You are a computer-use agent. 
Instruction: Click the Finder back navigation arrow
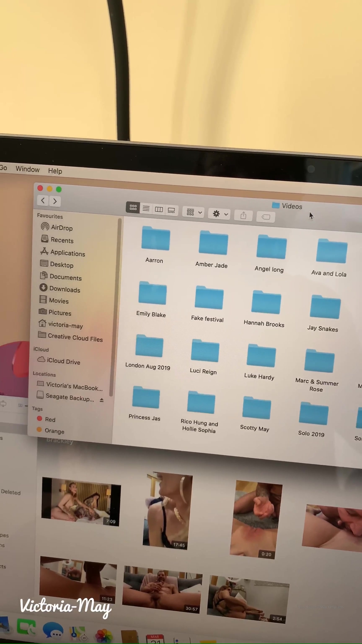(43, 200)
